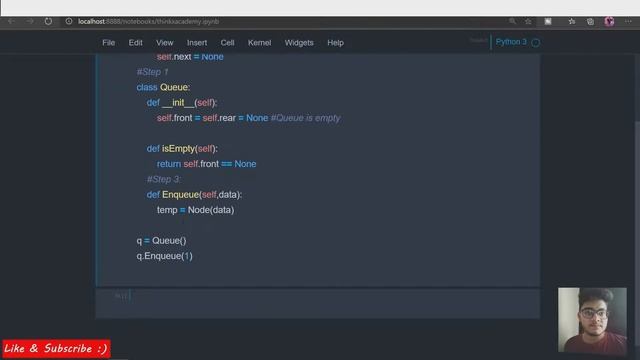Click the "class Queue:" line

(163, 87)
